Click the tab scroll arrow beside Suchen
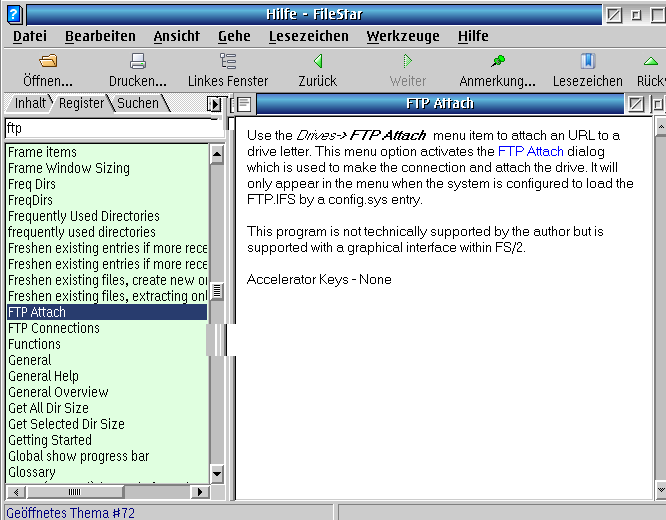This screenshot has width=666, height=520. (214, 104)
